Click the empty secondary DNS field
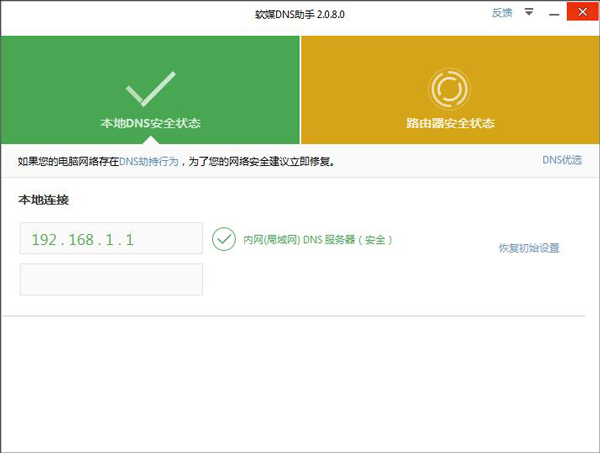 tap(111, 279)
